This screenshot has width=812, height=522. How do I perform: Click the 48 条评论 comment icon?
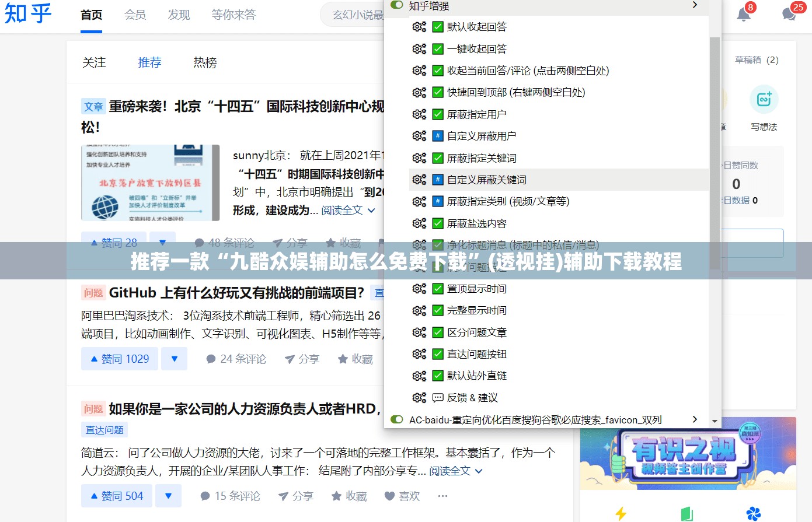pyautogui.click(x=199, y=243)
